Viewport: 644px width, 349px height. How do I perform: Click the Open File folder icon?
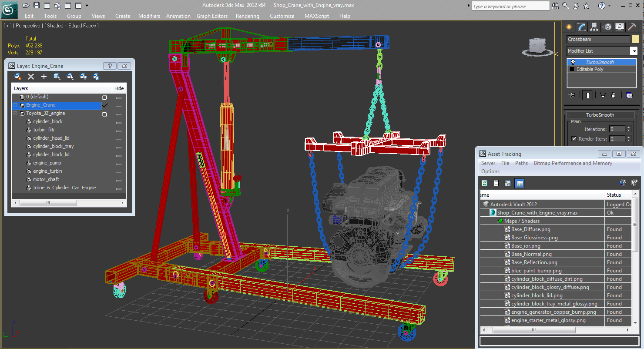pyautogui.click(x=26, y=6)
